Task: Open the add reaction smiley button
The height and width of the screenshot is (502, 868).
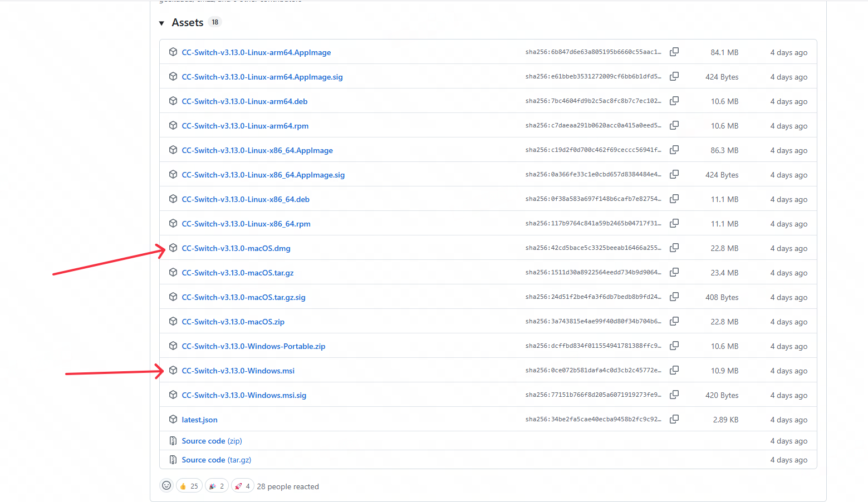Action: coord(166,485)
